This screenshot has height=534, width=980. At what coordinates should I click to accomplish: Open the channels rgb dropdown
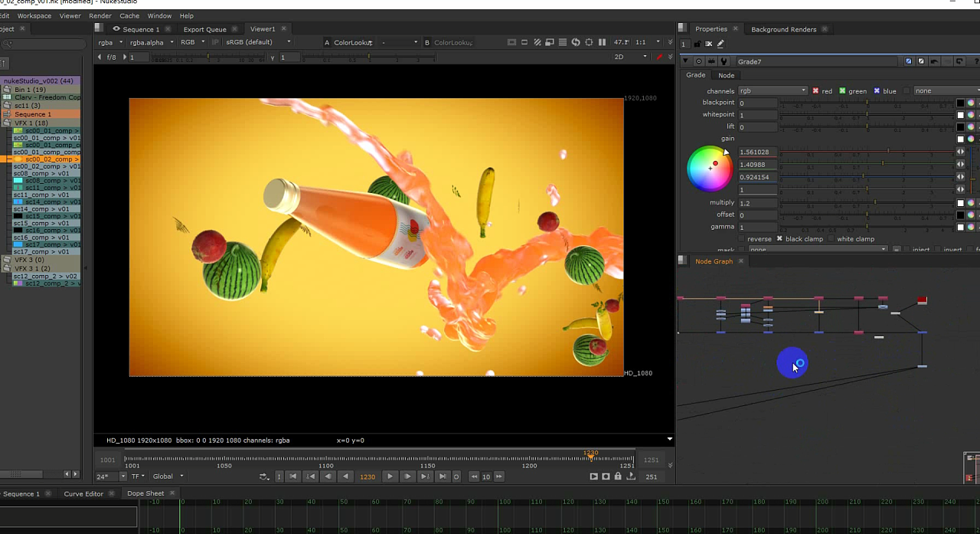tap(772, 91)
